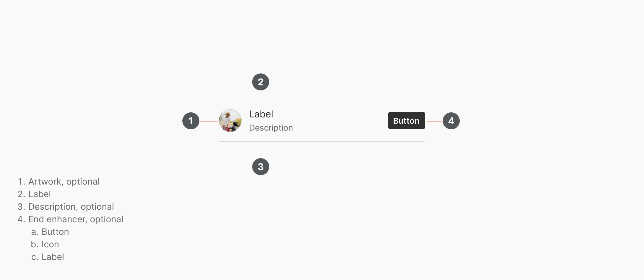The width and height of the screenshot is (644, 280).
Task: Click the red connector line below marker 2
Action: (261, 97)
